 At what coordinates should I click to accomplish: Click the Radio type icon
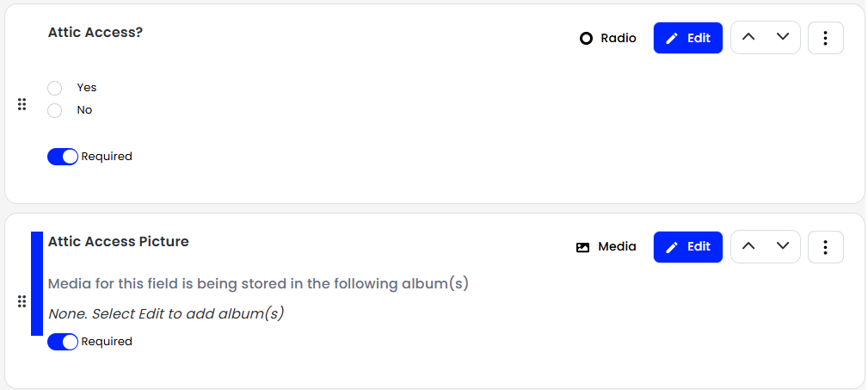point(586,38)
